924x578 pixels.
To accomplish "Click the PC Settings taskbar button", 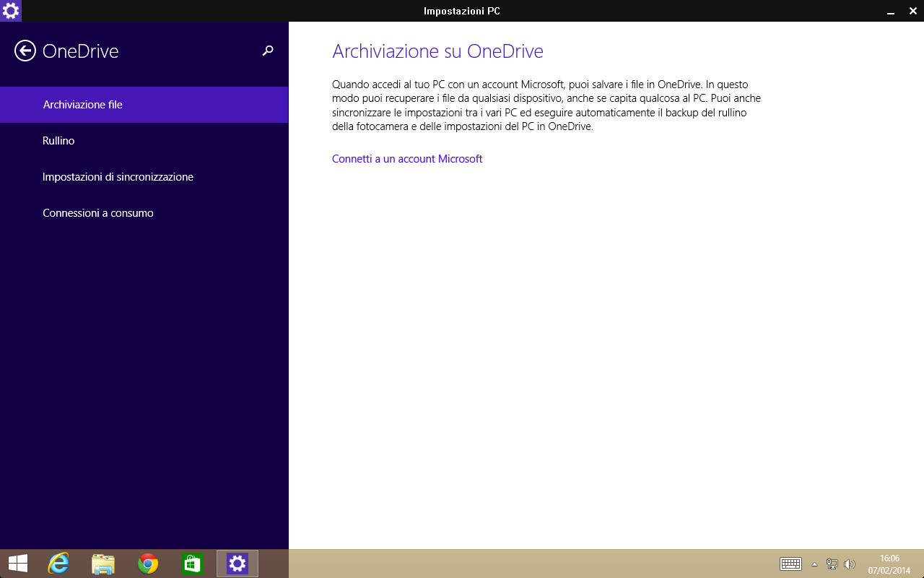I will (237, 564).
